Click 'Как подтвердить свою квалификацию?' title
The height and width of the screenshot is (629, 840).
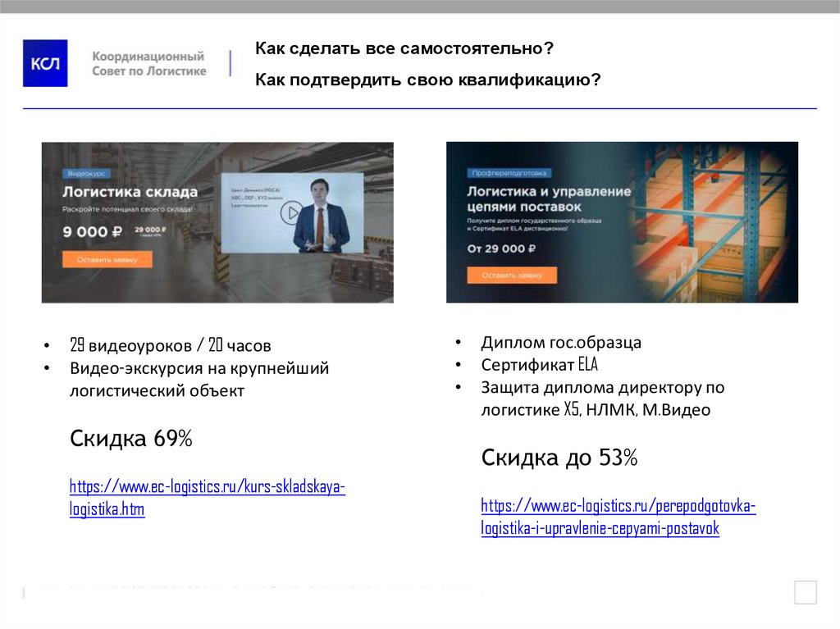427,80
